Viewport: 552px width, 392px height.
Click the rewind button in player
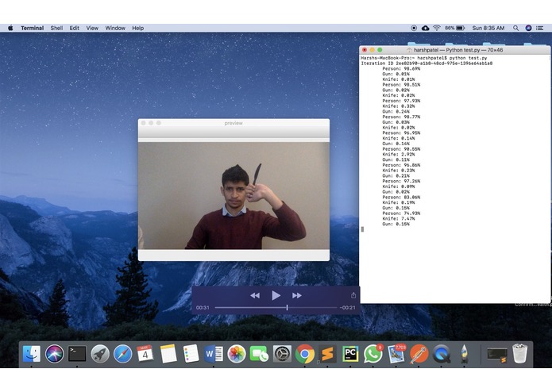255,296
